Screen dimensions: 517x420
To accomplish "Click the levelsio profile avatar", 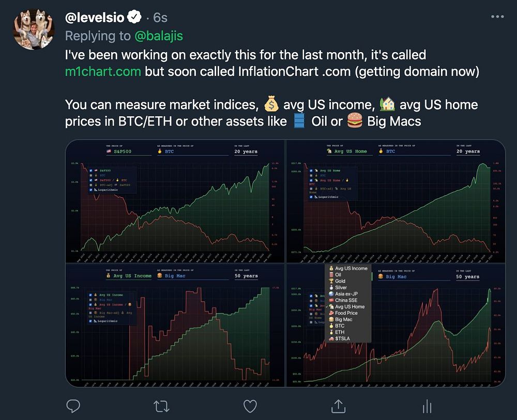I will coord(34,28).
